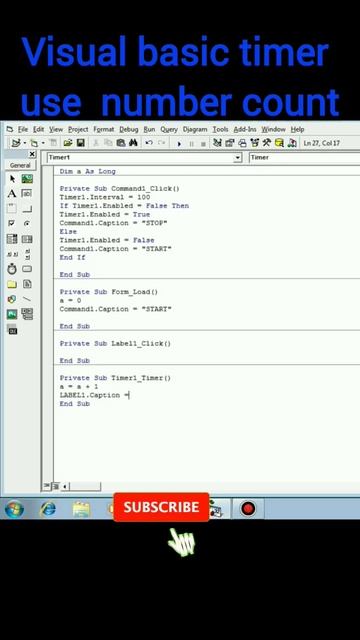This screenshot has width=360, height=640.
Task: Click the Windows Start orb
Action: coord(14,509)
